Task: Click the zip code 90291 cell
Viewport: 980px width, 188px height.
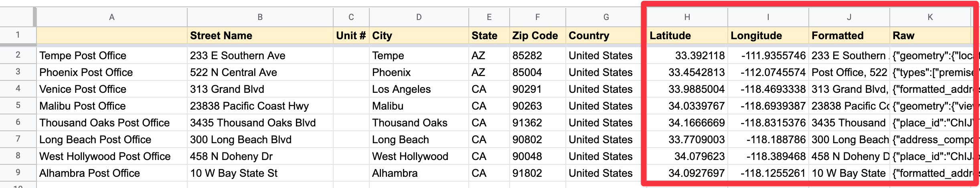Action: (538, 89)
